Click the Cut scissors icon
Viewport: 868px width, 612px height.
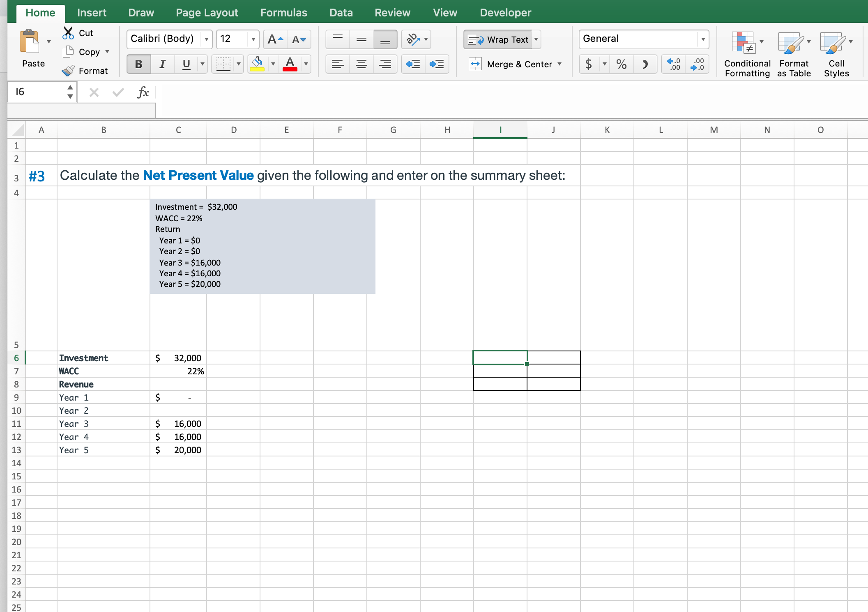68,33
